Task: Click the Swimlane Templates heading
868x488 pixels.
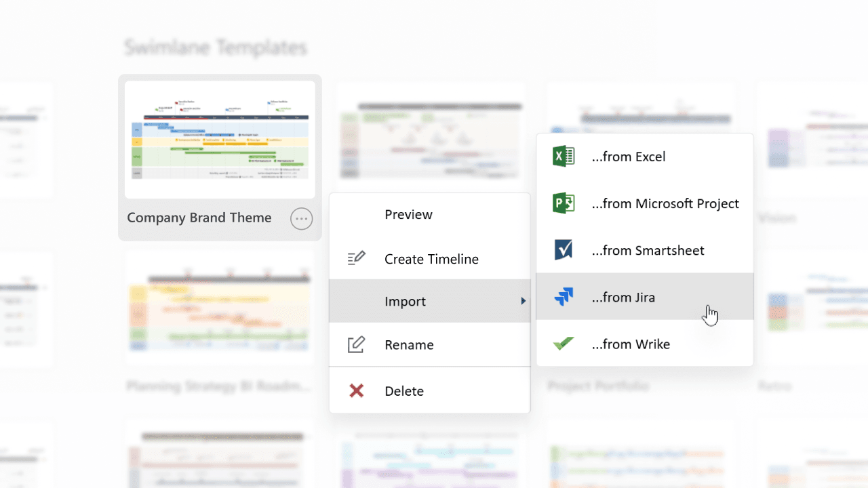Action: 216,47
